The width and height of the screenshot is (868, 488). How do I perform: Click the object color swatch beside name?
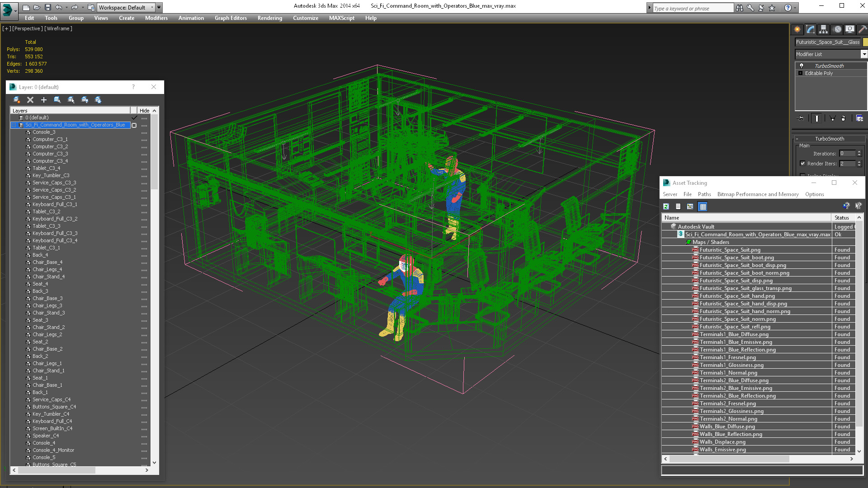pyautogui.click(x=865, y=42)
